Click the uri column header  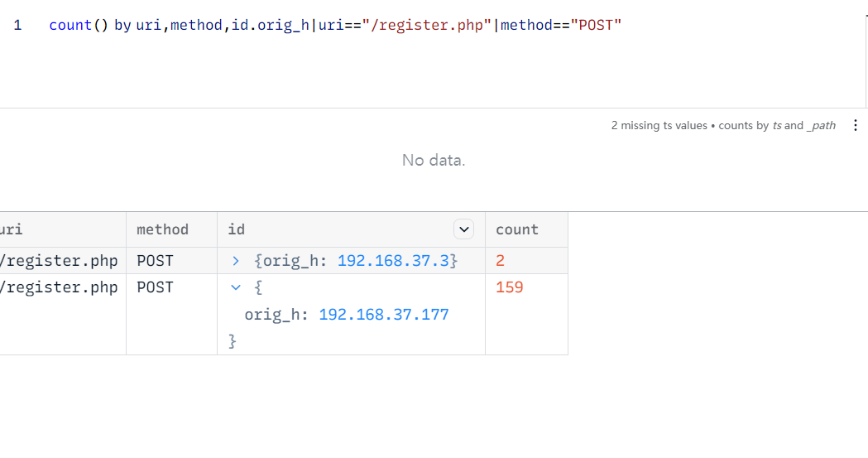(12, 229)
